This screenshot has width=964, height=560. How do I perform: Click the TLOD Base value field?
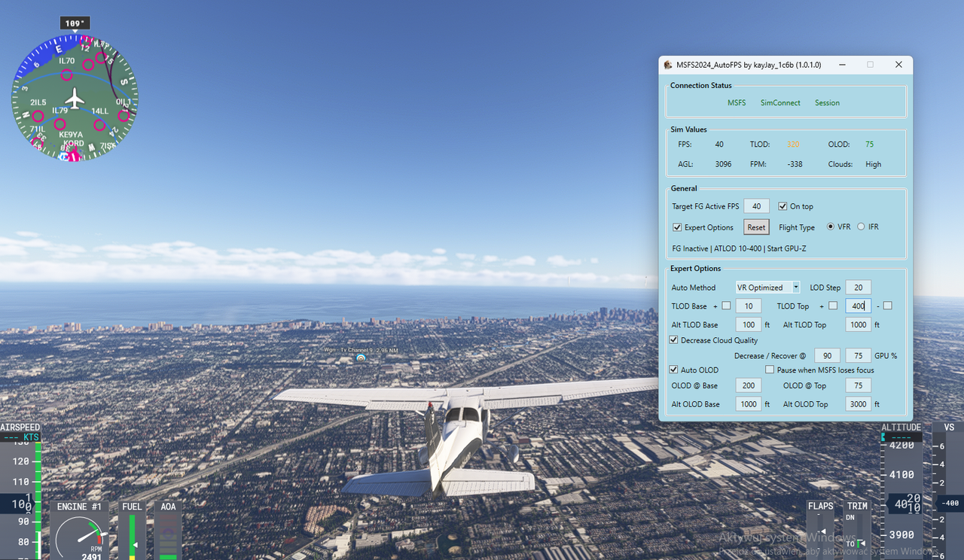(749, 306)
